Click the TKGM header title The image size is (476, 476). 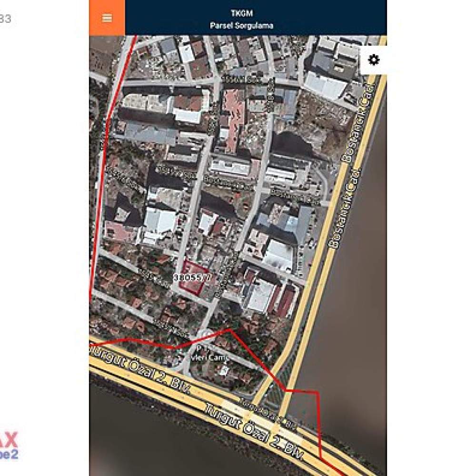(242, 13)
